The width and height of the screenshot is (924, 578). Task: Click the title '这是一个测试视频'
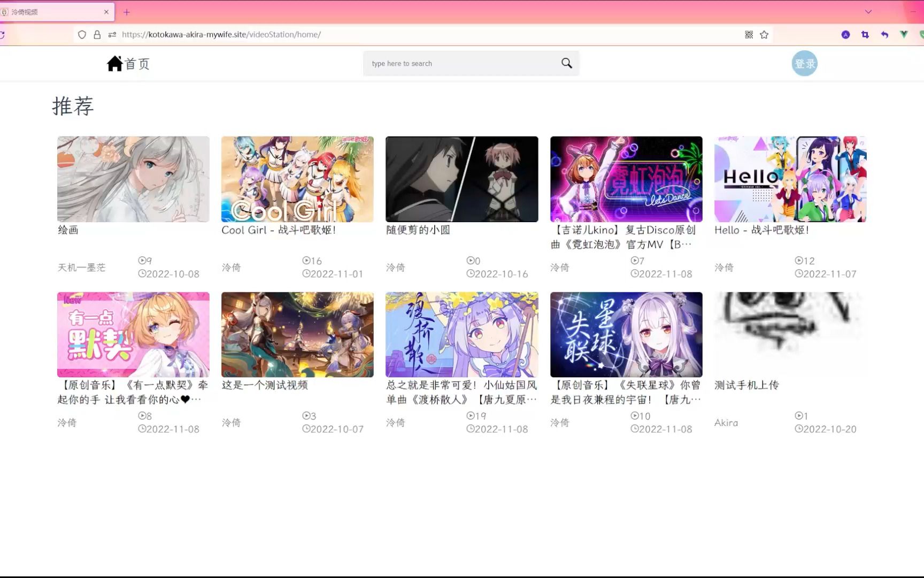pyautogui.click(x=265, y=385)
